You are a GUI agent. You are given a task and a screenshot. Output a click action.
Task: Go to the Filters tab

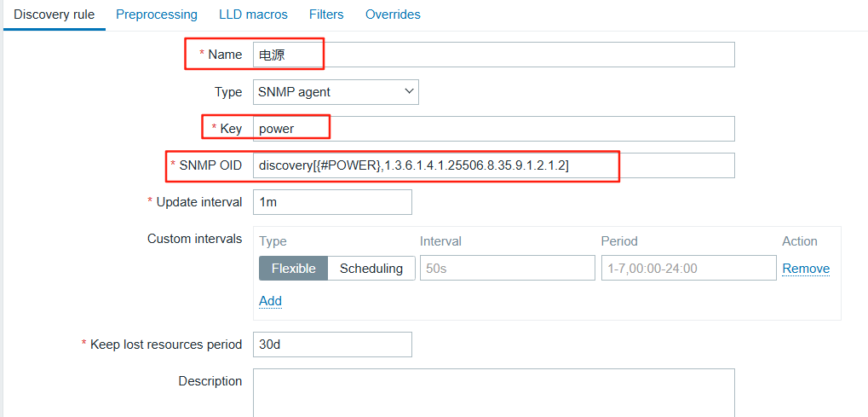pos(326,14)
